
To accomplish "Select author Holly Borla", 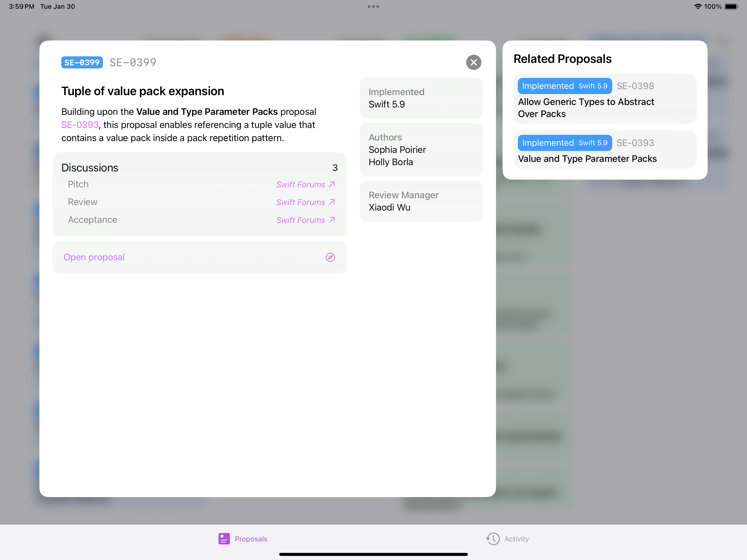I will click(x=391, y=162).
